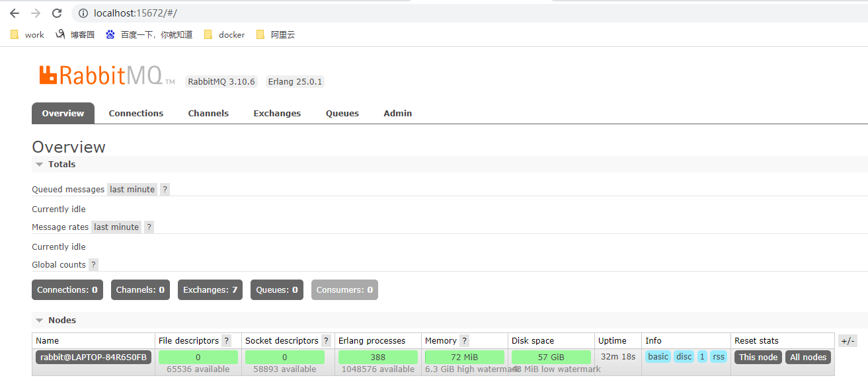Click help icon beside File descriptors
Image resolution: width=868 pixels, height=378 pixels.
point(227,341)
